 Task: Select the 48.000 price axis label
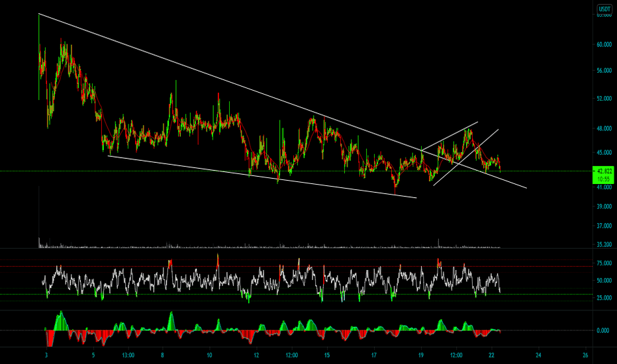[604, 128]
